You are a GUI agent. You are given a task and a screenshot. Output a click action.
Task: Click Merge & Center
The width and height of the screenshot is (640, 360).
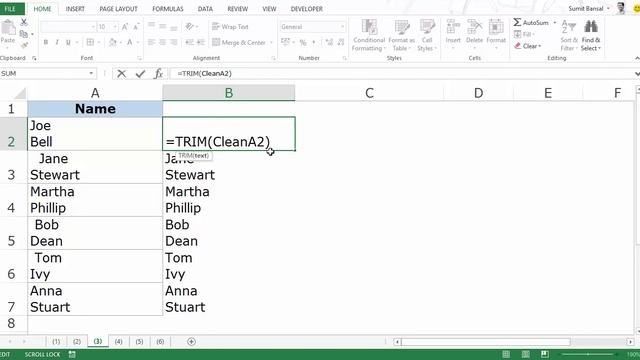point(239,42)
